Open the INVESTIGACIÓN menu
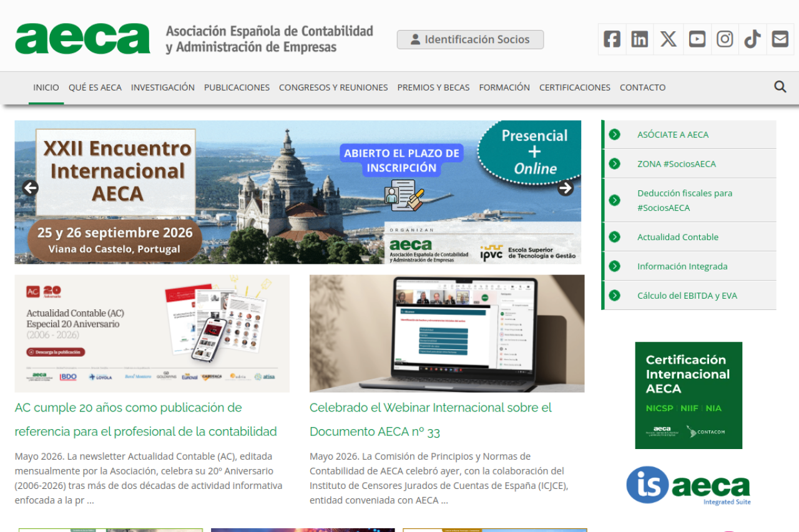Viewport: 799px width, 532px height. (163, 87)
